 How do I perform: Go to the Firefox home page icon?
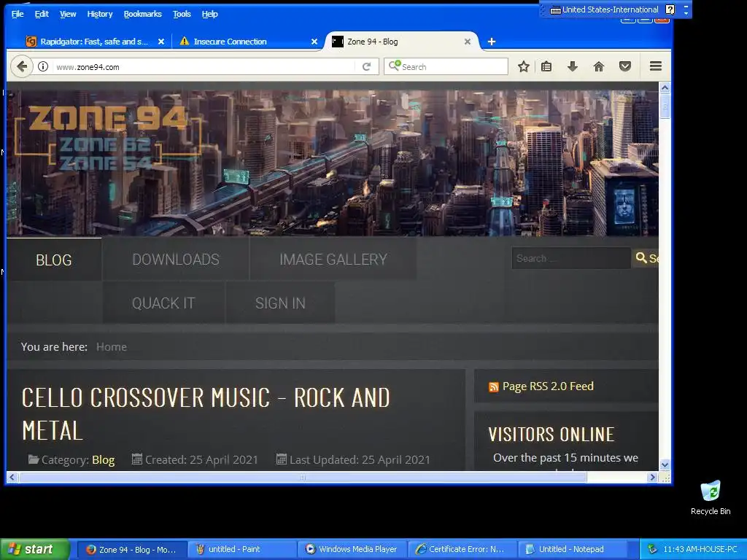(x=599, y=66)
